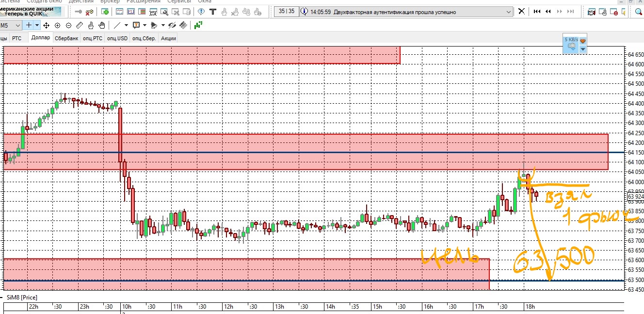Switch to the опц.Сбер. tab
644x314 pixels.
click(x=144, y=38)
